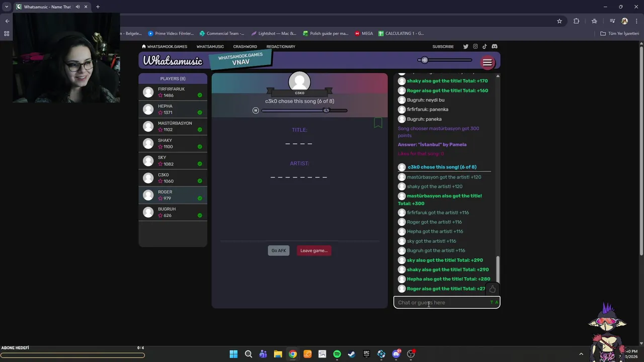Select player HEPHA in the list
This screenshot has height=362, width=644.
click(x=173, y=109)
